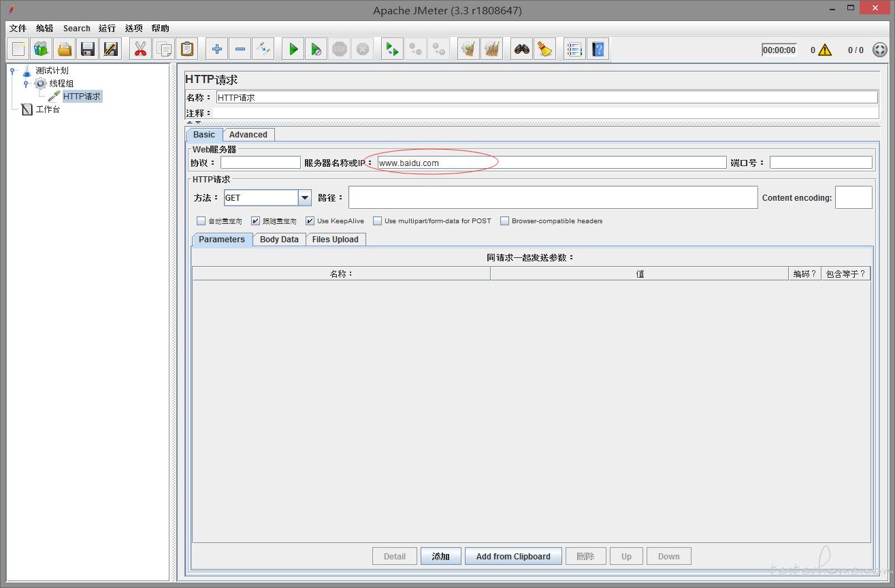The width and height of the screenshot is (895, 588).
Task: Switch to the Body Data tab
Action: [279, 240]
